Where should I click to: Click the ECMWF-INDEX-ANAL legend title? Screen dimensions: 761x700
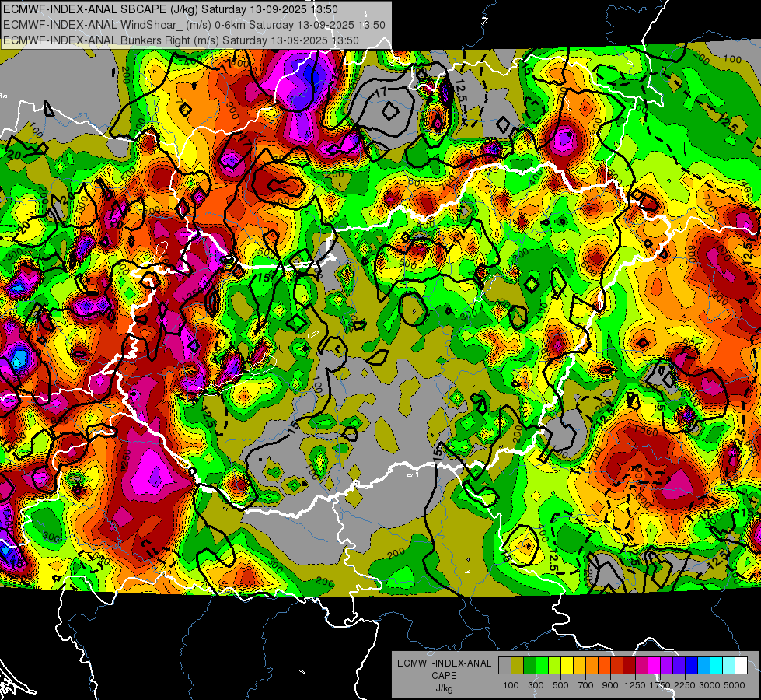tap(444, 663)
